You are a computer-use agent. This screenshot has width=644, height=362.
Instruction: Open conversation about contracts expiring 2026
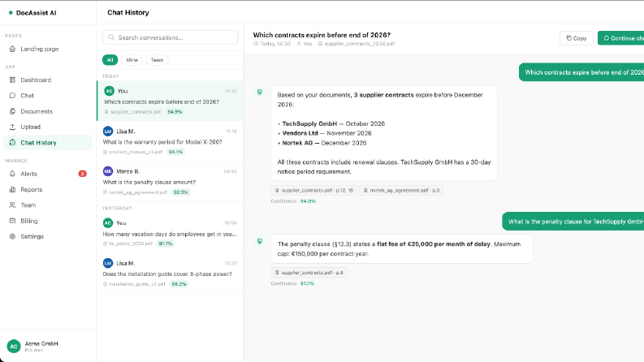click(170, 101)
